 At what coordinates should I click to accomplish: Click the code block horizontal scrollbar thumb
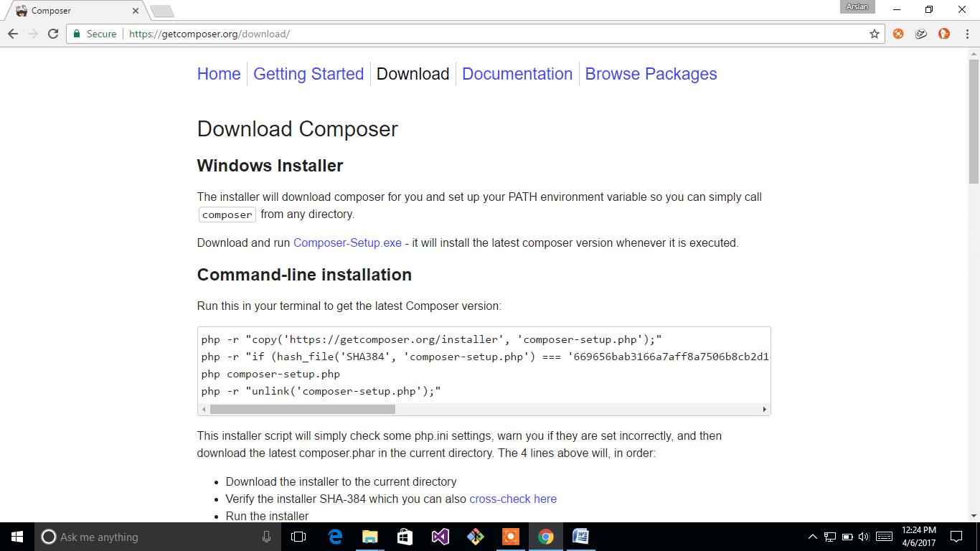pos(302,410)
